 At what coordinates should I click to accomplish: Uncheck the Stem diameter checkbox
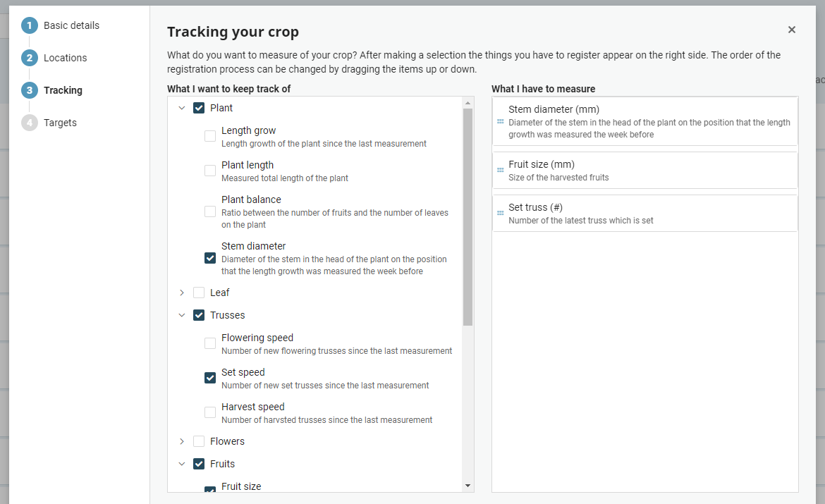[x=210, y=258]
